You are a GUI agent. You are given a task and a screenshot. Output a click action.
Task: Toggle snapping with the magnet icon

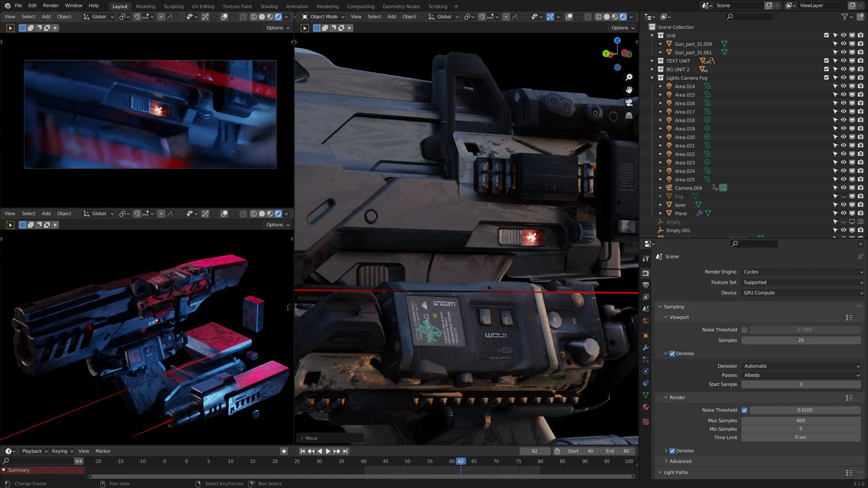point(481,17)
